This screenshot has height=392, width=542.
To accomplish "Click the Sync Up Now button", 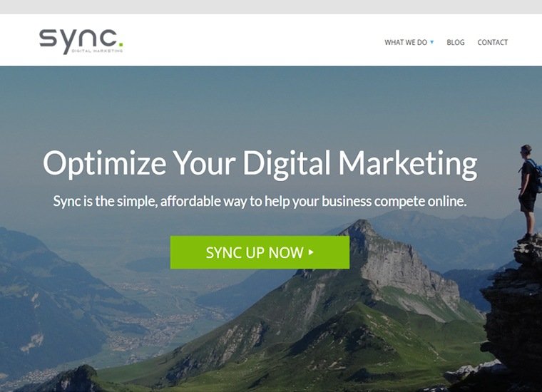I will pyautogui.click(x=260, y=252).
